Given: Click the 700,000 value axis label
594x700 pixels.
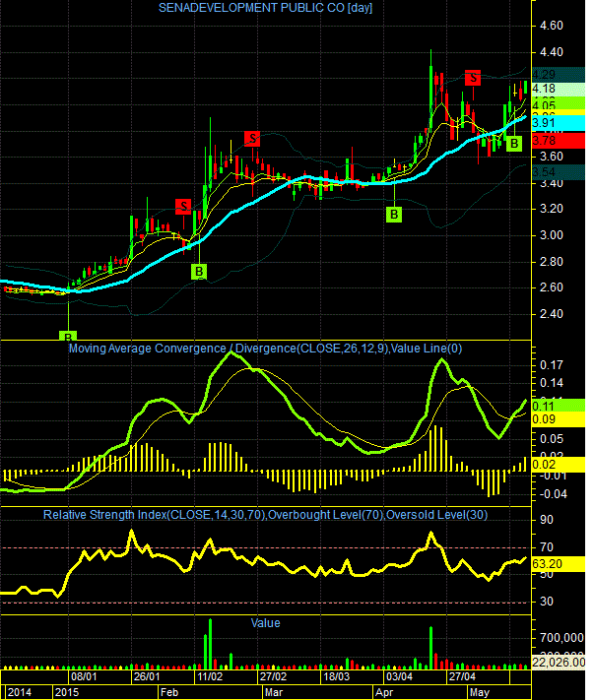Looking at the screenshot, I should (x=561, y=638).
